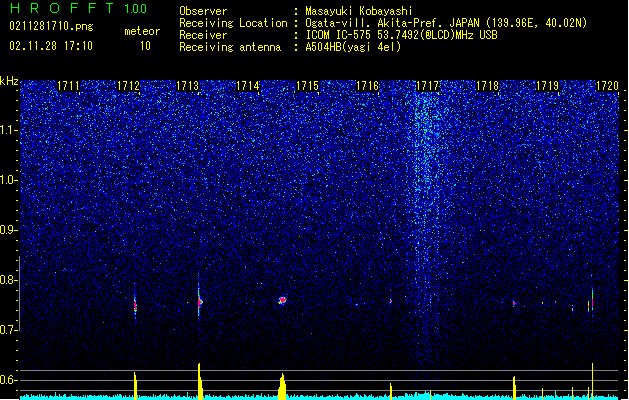Click the ICOM IC-575 53.7492 MHz receiver text
This screenshot has height=400, width=629.
coord(401,35)
